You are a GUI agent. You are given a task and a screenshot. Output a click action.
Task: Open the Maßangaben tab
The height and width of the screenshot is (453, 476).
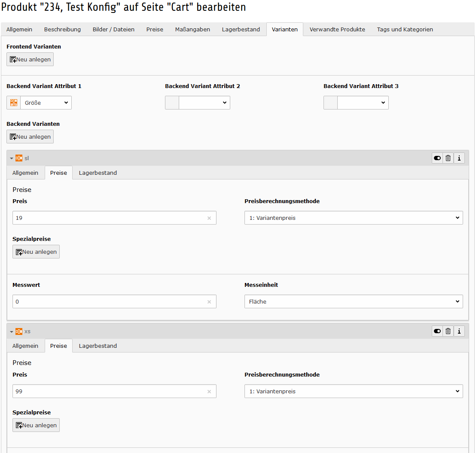pyautogui.click(x=192, y=30)
